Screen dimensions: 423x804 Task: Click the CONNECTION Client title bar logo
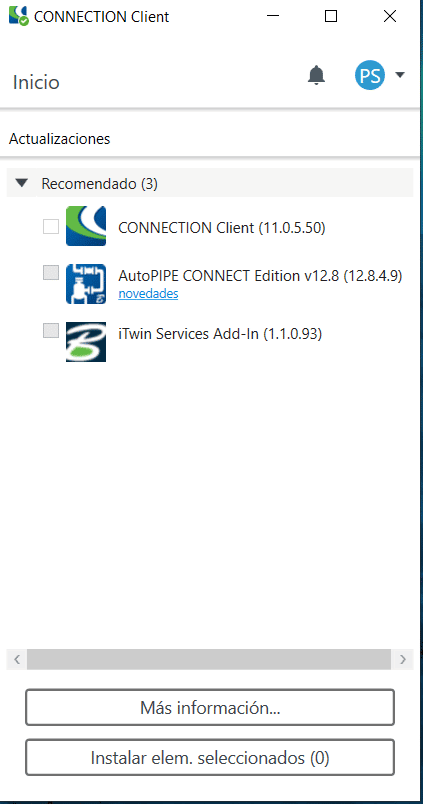click(x=19, y=16)
